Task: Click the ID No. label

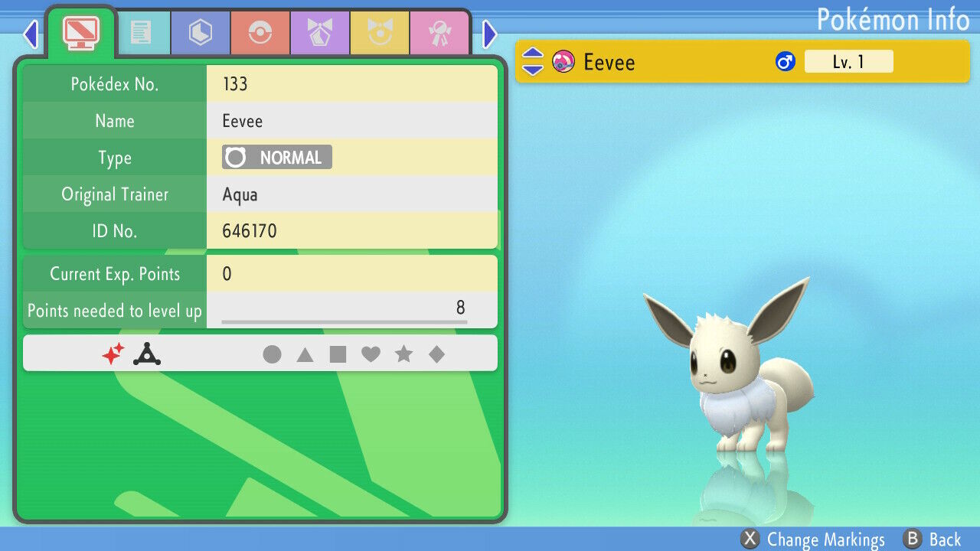Action: [x=115, y=230]
